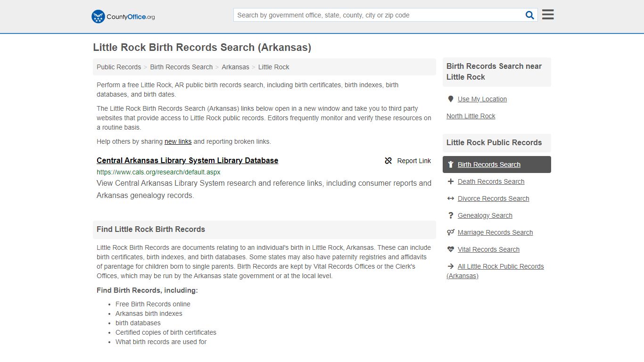Click the Vital Records heartbeat icon
This screenshot has width=644, height=362.
(x=451, y=249)
